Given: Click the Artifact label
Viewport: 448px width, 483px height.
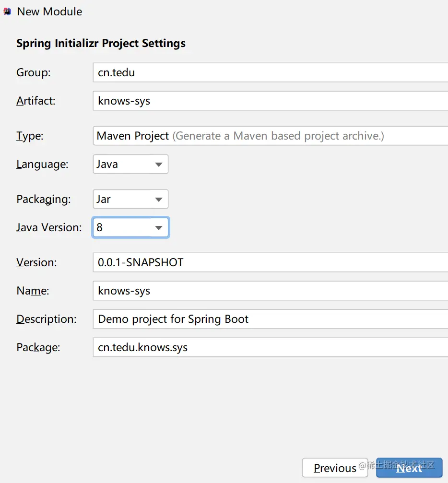Looking at the screenshot, I should pyautogui.click(x=36, y=101).
